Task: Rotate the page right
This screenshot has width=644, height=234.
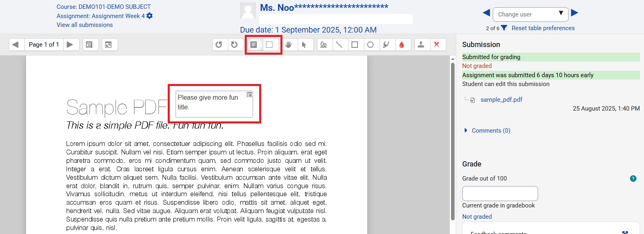Action: pyautogui.click(x=234, y=45)
